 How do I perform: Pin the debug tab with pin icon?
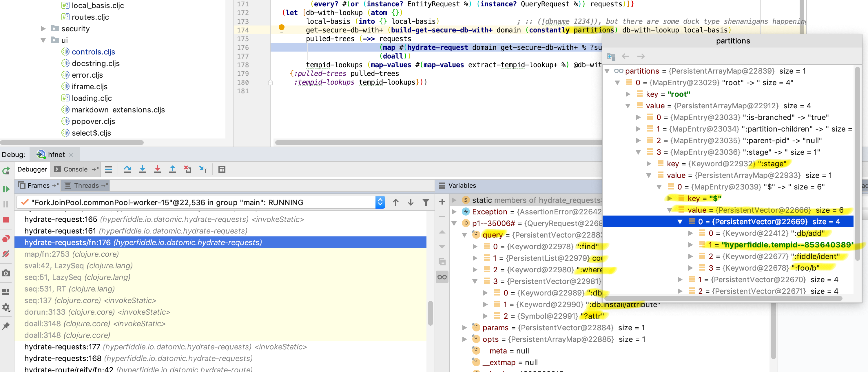tap(6, 326)
